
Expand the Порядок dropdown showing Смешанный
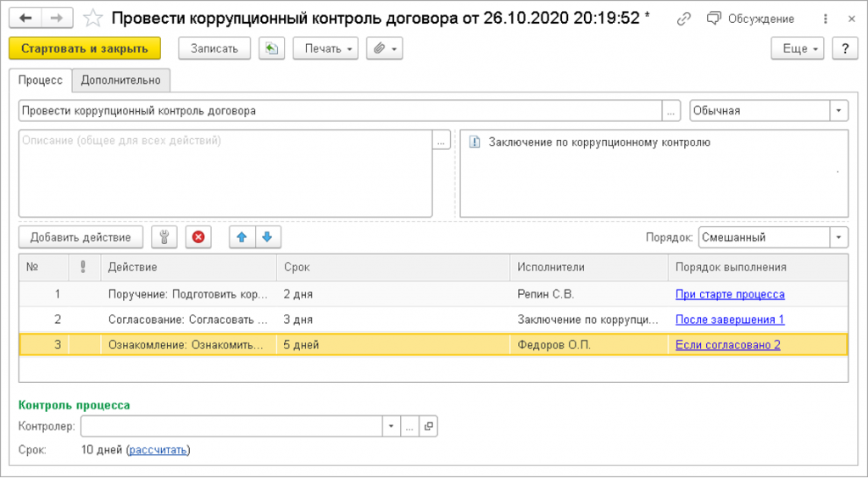[839, 238]
